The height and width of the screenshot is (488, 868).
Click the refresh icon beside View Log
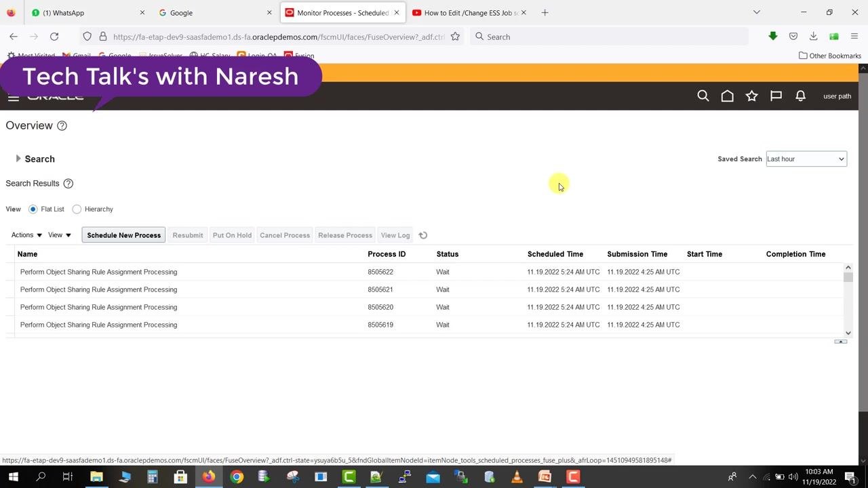click(423, 235)
